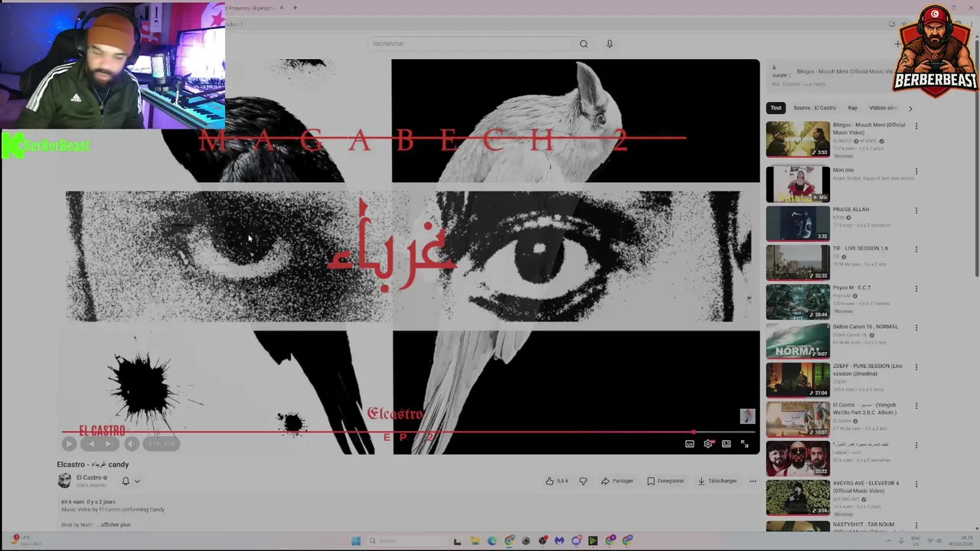Switch the player to theater mode

[726, 444]
